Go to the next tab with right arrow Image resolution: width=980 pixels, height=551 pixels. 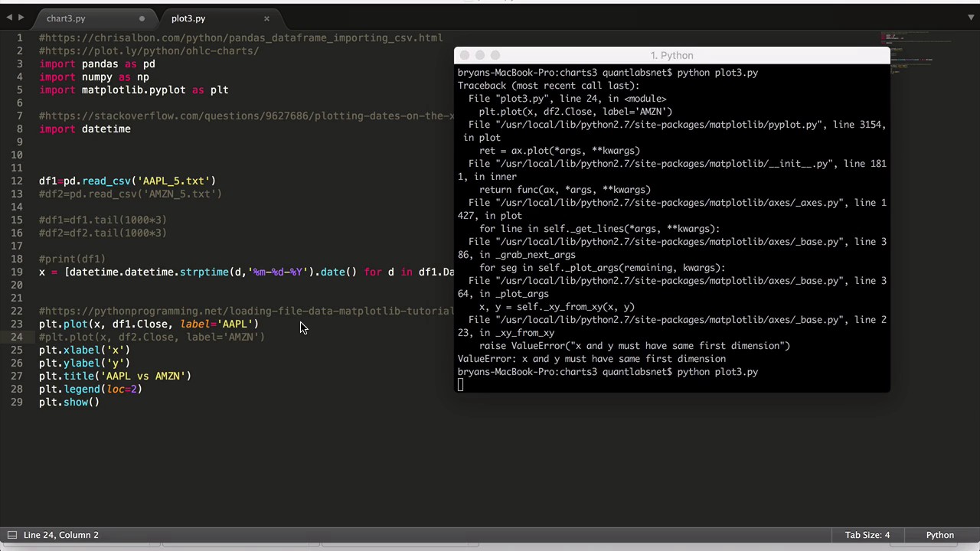click(21, 18)
